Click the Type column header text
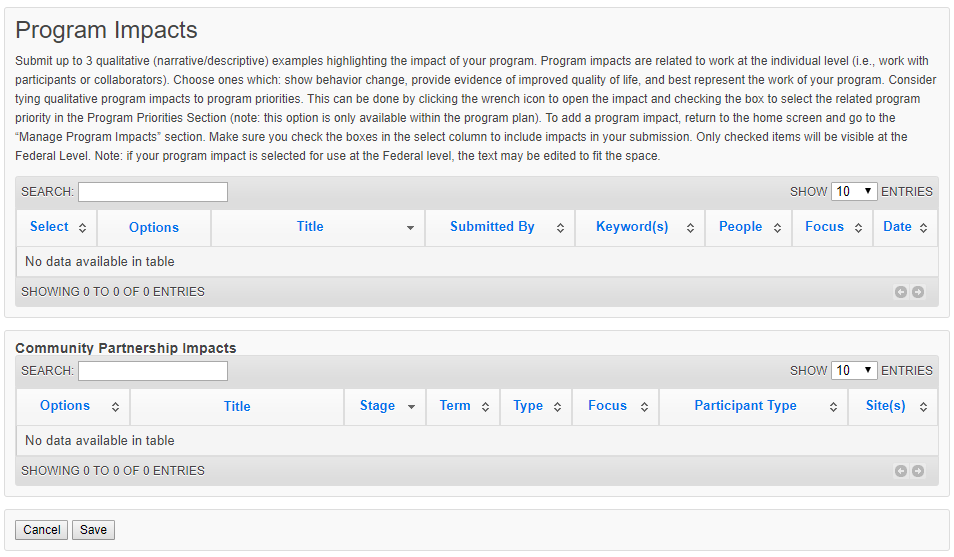This screenshot has width=954, height=557. (528, 406)
